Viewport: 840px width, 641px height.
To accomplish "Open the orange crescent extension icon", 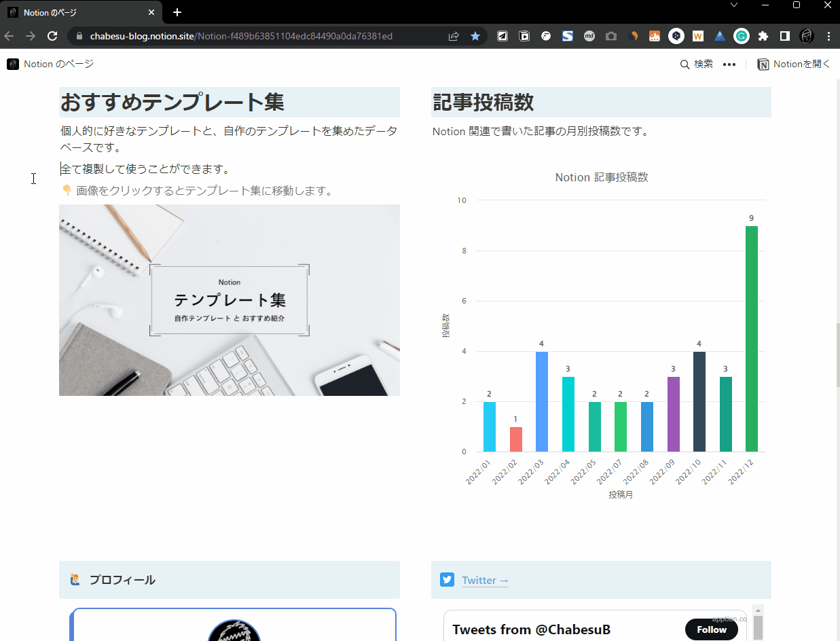I will pos(633,36).
